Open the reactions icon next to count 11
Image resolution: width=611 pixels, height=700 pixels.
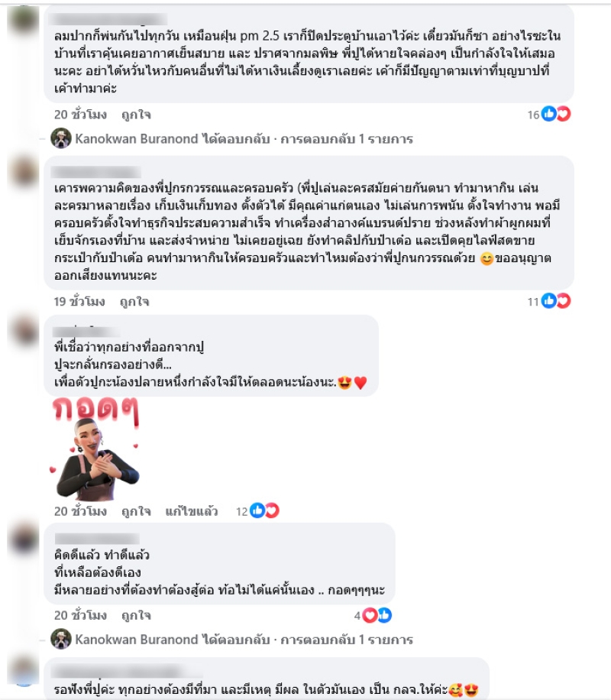(556, 301)
